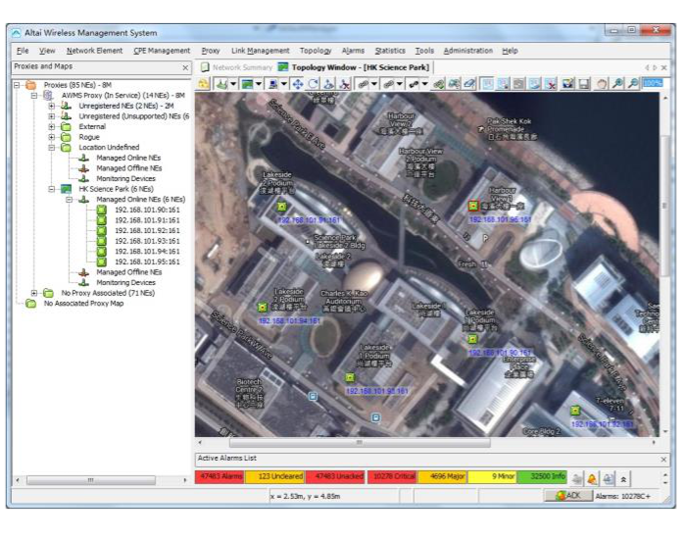The image size is (682, 536).
Task: Expand the Rogue folder
Action: 52,137
